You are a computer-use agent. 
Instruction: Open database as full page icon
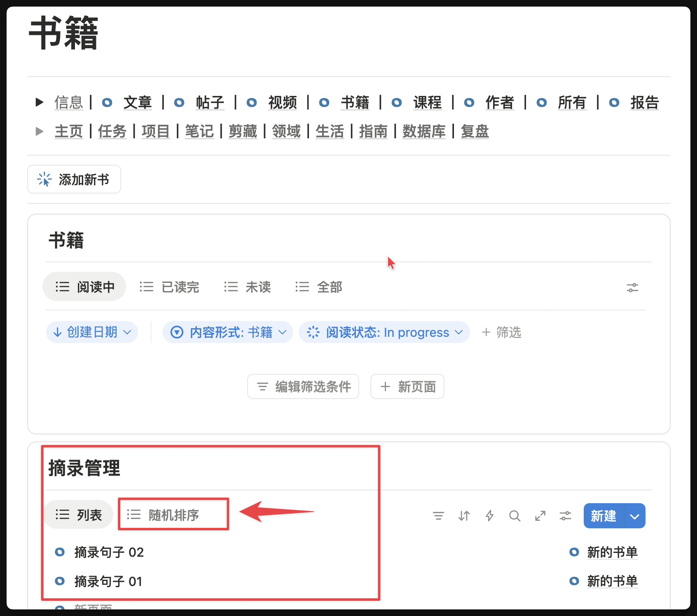(540, 516)
